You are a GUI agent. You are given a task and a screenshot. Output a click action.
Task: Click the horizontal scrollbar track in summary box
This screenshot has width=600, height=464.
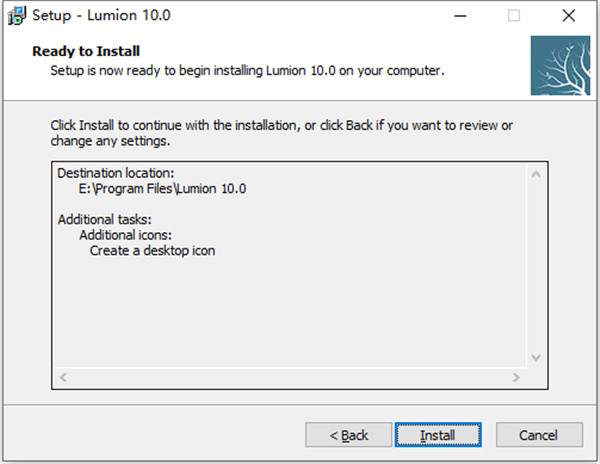point(290,377)
